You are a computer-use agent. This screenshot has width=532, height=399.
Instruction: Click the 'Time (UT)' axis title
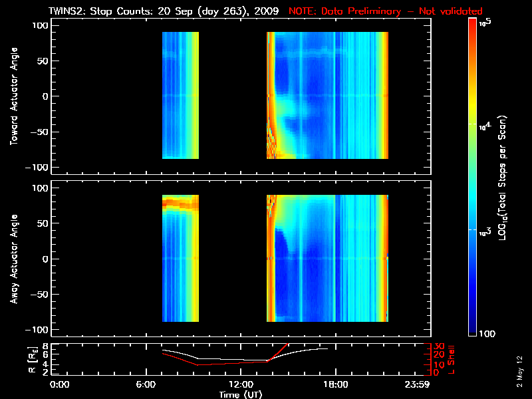pos(241,394)
